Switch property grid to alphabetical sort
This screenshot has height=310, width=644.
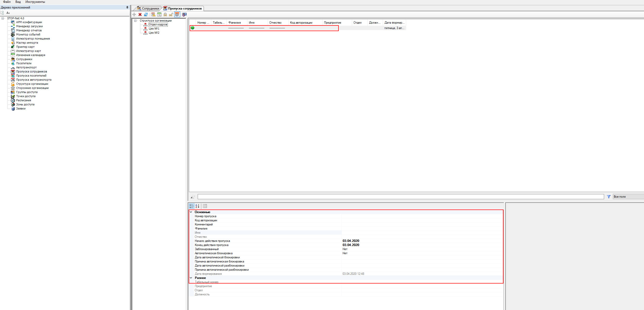pyautogui.click(x=197, y=206)
